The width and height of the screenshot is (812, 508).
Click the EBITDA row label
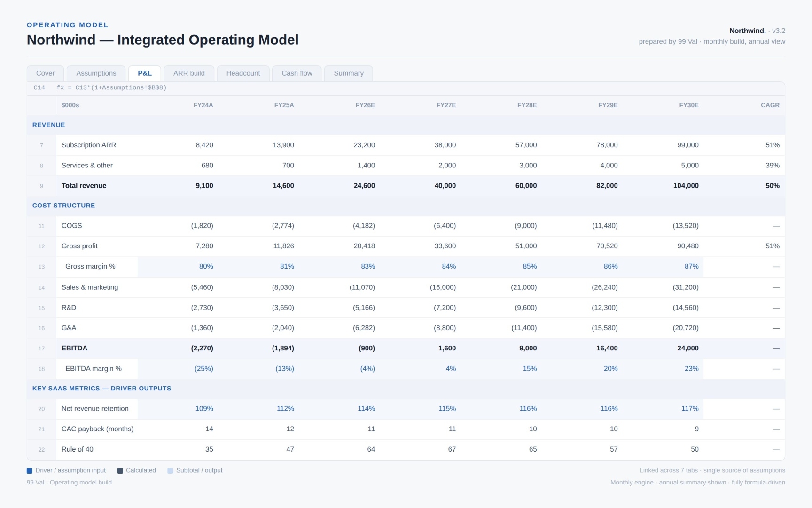74,348
